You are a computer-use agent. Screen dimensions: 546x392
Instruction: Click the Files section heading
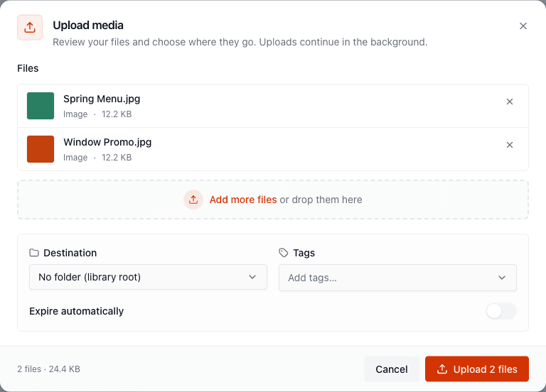tap(28, 68)
